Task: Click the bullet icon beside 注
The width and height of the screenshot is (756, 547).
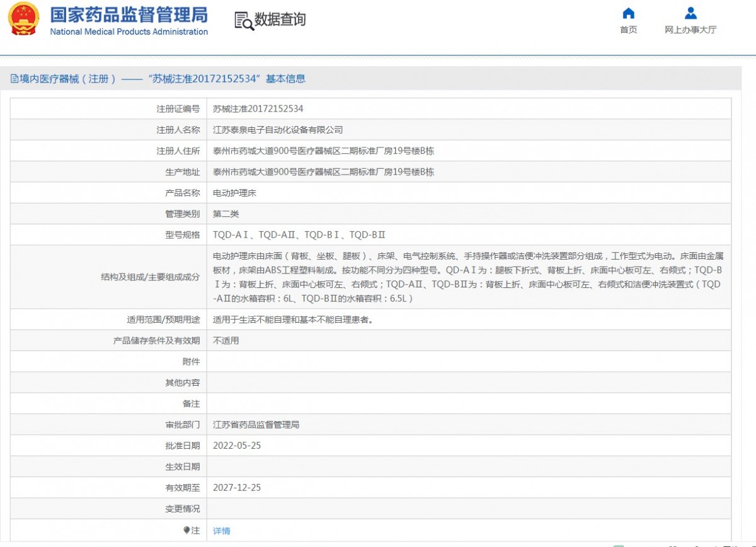Action: [x=186, y=530]
